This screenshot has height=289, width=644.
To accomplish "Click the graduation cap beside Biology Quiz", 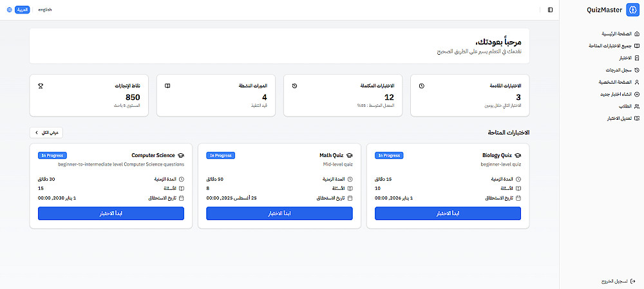I will coord(518,155).
